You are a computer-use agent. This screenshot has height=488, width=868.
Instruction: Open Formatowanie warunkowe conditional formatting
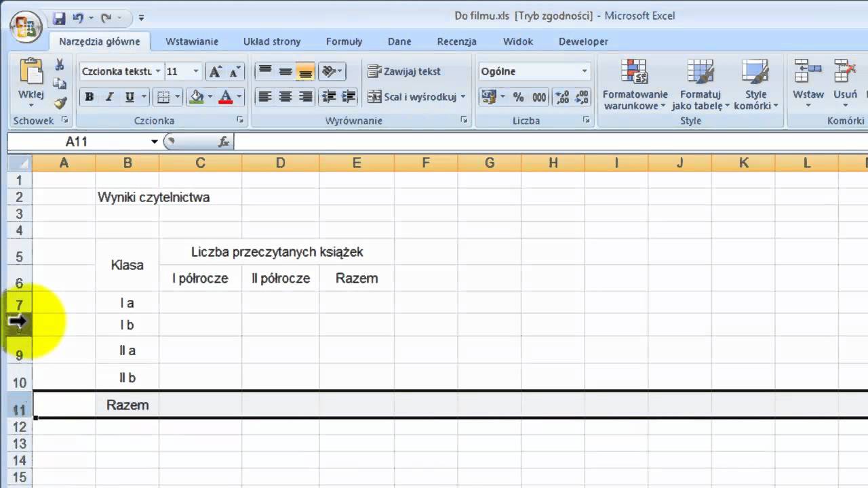[635, 85]
